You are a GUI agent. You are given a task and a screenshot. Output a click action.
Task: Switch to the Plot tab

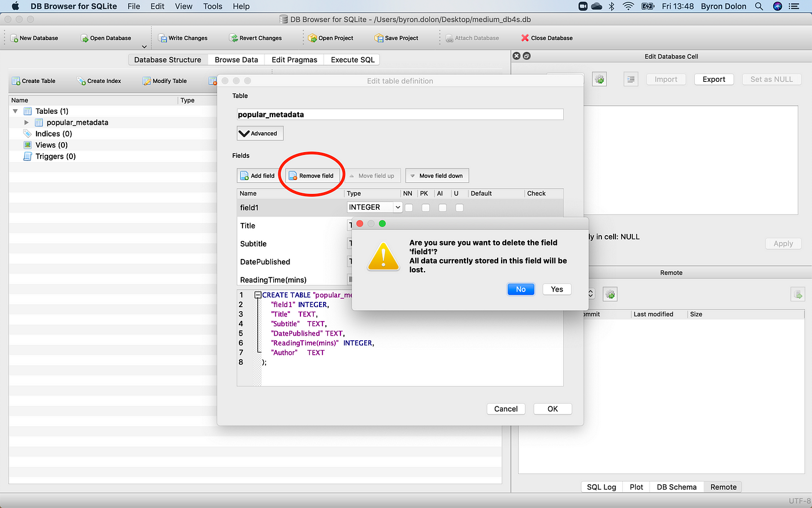pyautogui.click(x=636, y=487)
